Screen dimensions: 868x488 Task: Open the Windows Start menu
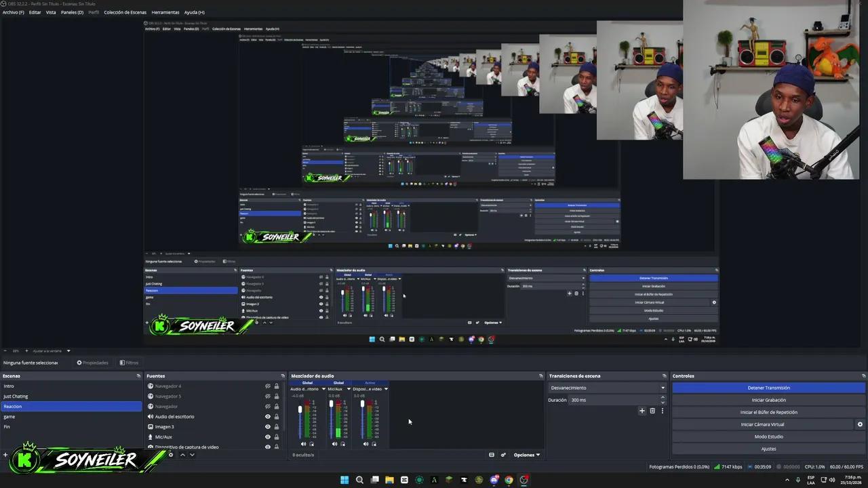(344, 480)
